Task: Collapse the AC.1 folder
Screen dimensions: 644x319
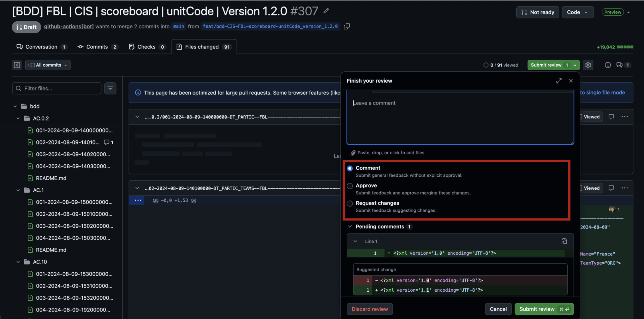Action: tap(18, 190)
